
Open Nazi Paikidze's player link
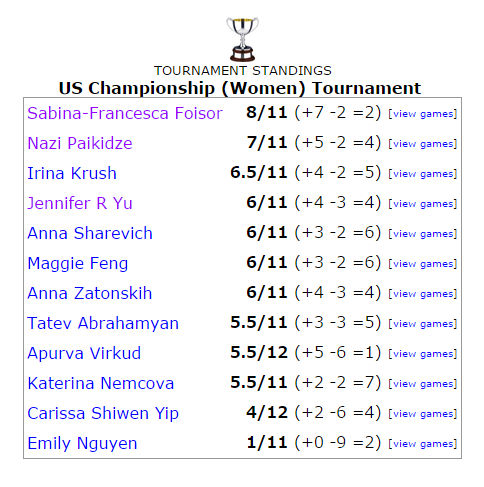[80, 143]
